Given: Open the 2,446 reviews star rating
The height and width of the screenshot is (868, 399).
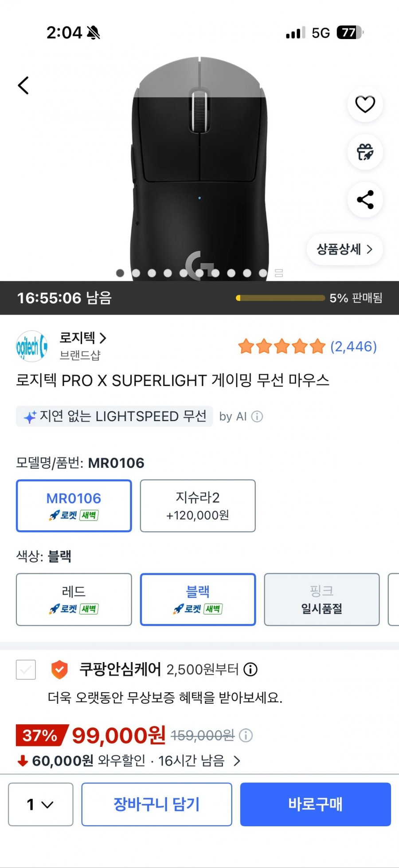Looking at the screenshot, I should pyautogui.click(x=307, y=347).
